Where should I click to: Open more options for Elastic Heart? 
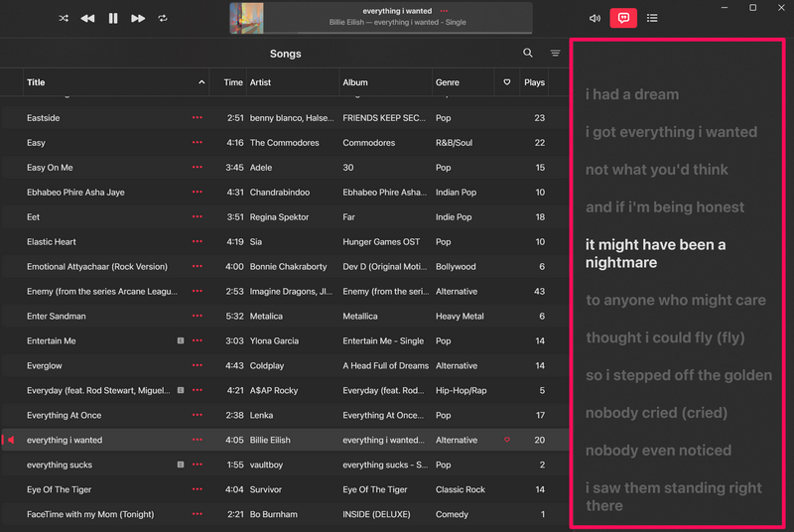click(x=197, y=242)
